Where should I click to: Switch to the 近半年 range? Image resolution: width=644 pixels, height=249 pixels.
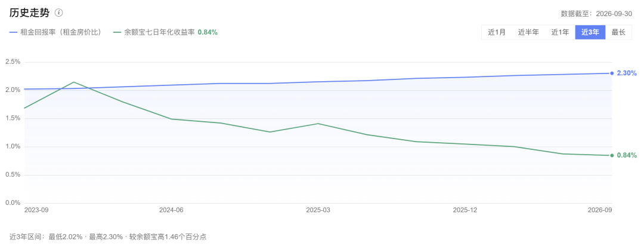[528, 32]
